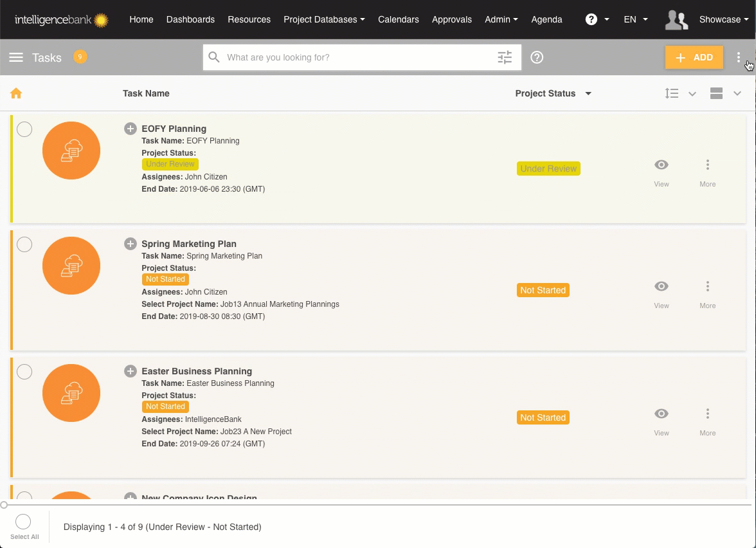View the EOFY Planning task

pyautogui.click(x=661, y=172)
